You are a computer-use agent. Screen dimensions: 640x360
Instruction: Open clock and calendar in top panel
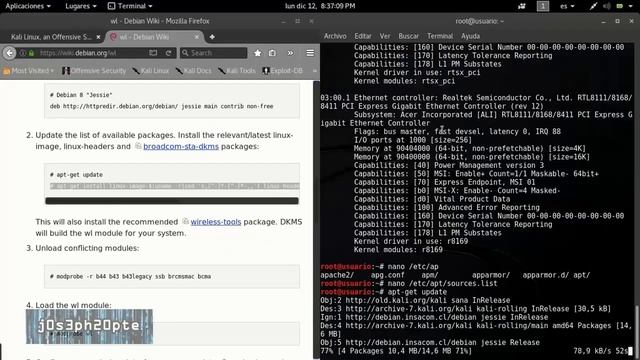[x=320, y=6]
